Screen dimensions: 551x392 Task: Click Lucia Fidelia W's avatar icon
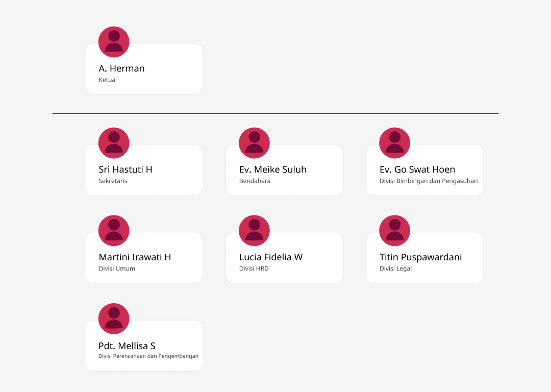pos(254,231)
